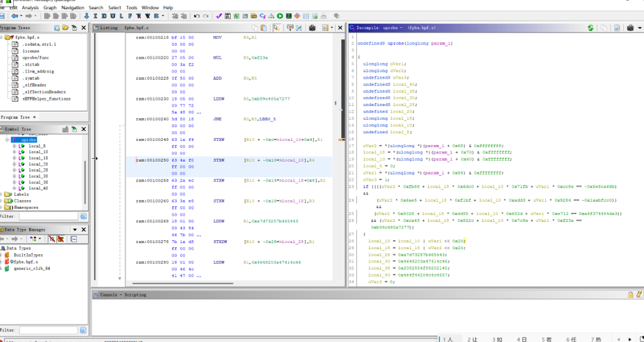This screenshot has height=342, width=644.
Task: Toggle the Data Type Manager array filter
Action: 52,239
